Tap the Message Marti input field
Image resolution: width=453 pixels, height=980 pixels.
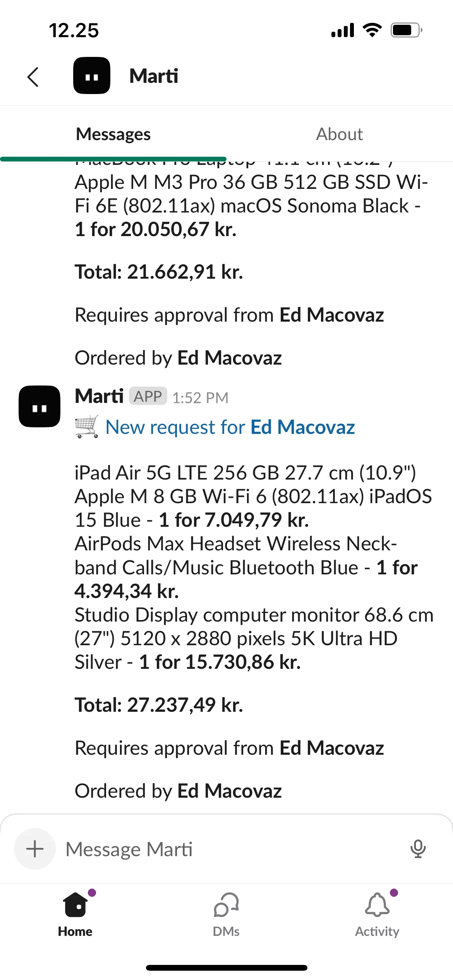(x=194, y=849)
